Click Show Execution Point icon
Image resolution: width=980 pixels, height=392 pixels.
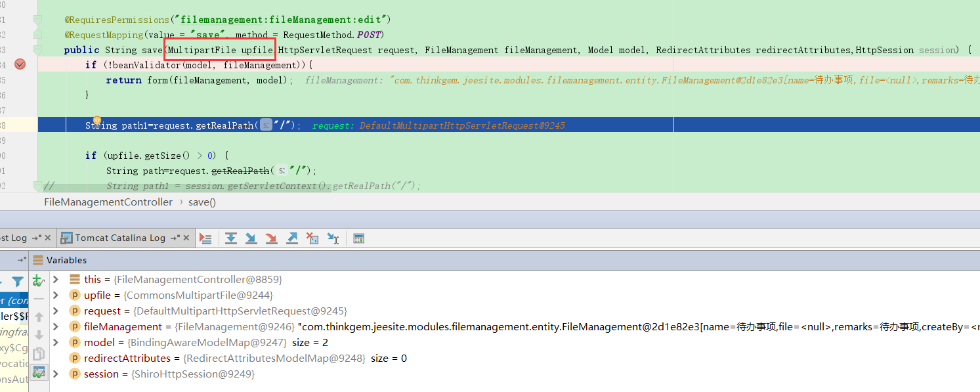click(205, 238)
